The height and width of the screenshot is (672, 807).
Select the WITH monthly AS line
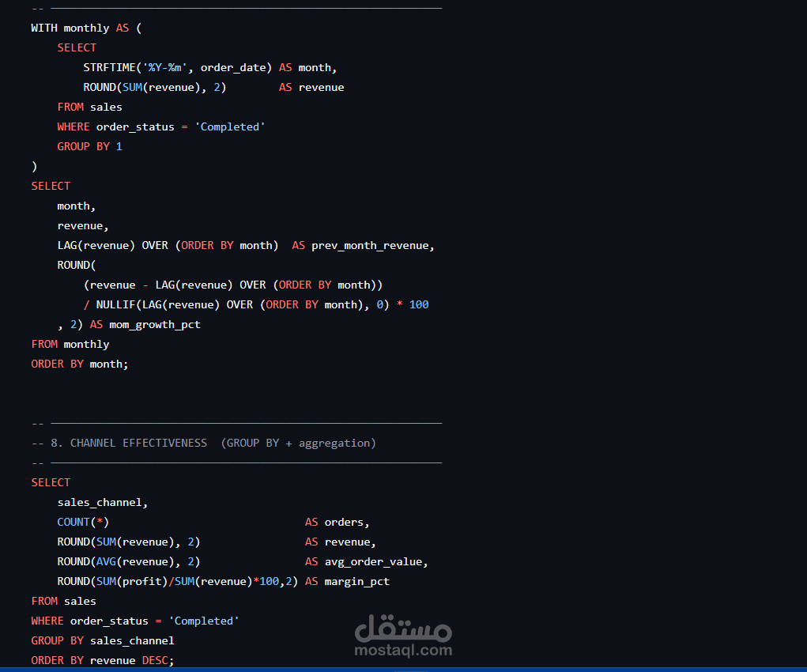tap(86, 28)
